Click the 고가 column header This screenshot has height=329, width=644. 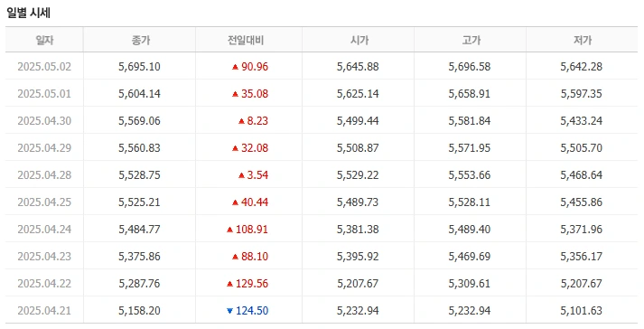470,40
